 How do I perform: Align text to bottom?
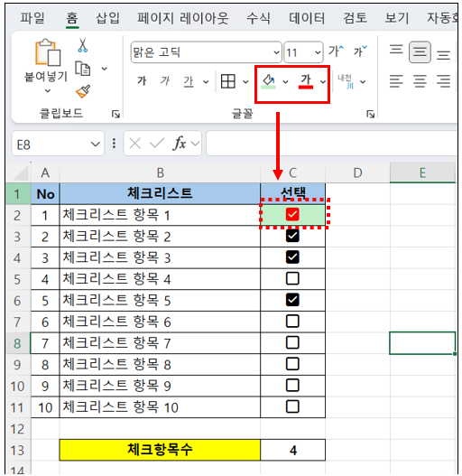443,55
